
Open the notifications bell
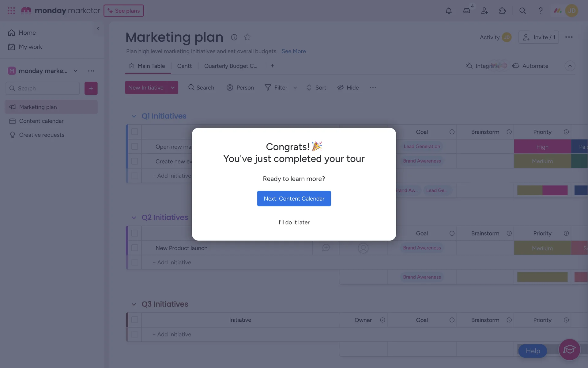pos(449,11)
